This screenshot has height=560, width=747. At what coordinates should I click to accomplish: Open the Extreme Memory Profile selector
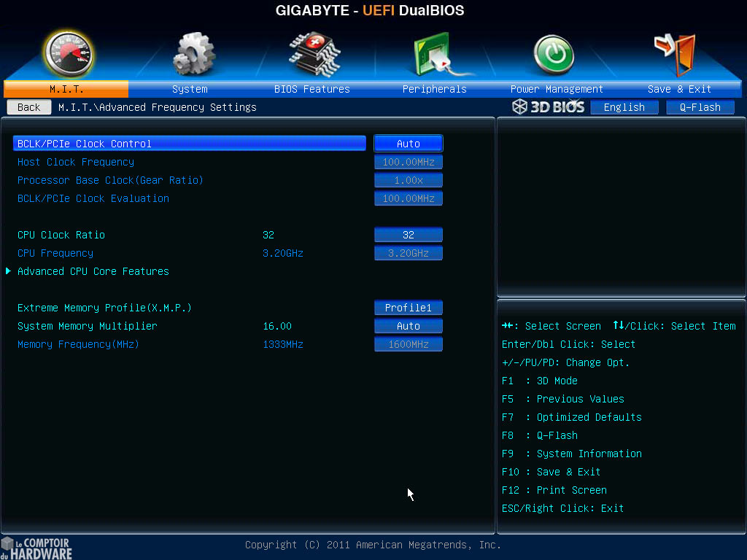click(x=408, y=307)
